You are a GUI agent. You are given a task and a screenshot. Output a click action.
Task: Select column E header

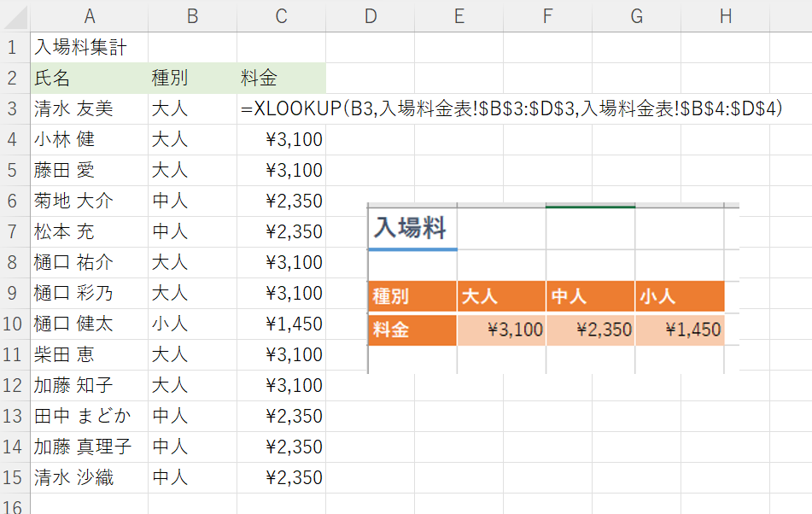click(459, 16)
